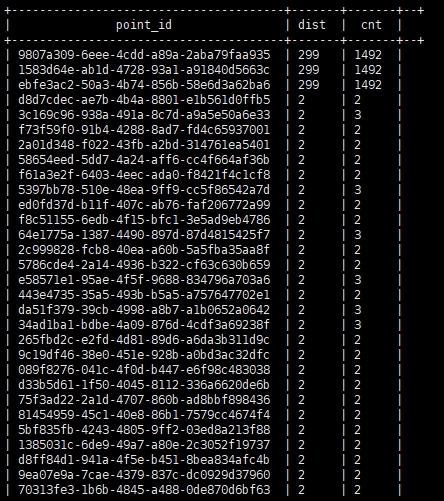
Task: Click point id starting with 089f8276
Action: point(144,370)
